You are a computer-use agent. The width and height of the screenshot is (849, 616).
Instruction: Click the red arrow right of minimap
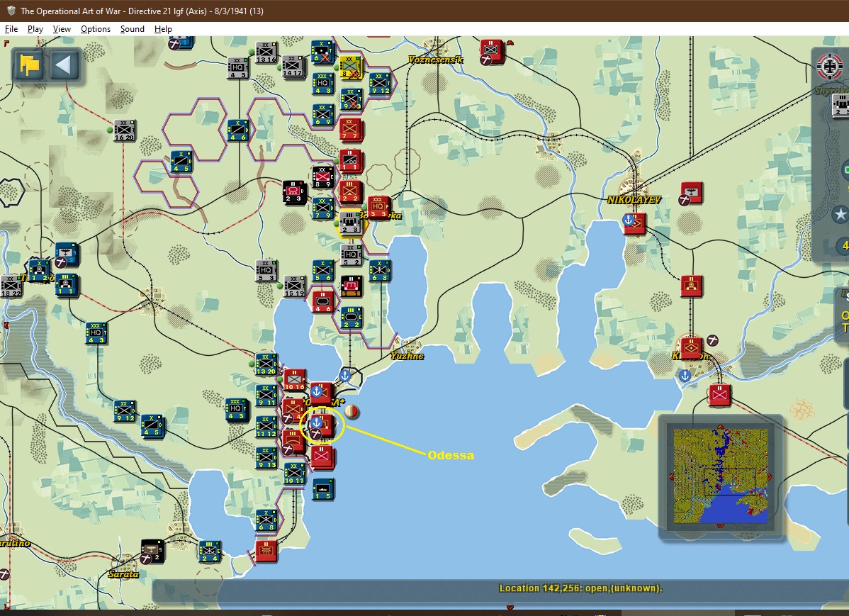(770, 477)
